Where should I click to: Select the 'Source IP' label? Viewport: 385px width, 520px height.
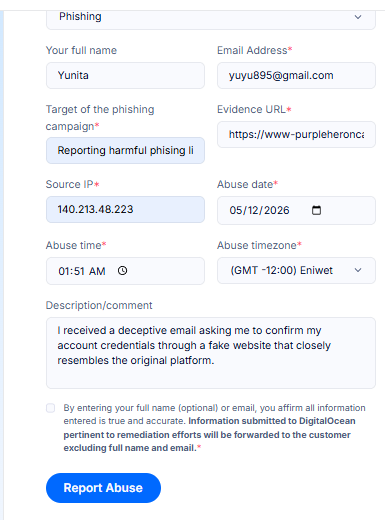[x=70, y=184]
